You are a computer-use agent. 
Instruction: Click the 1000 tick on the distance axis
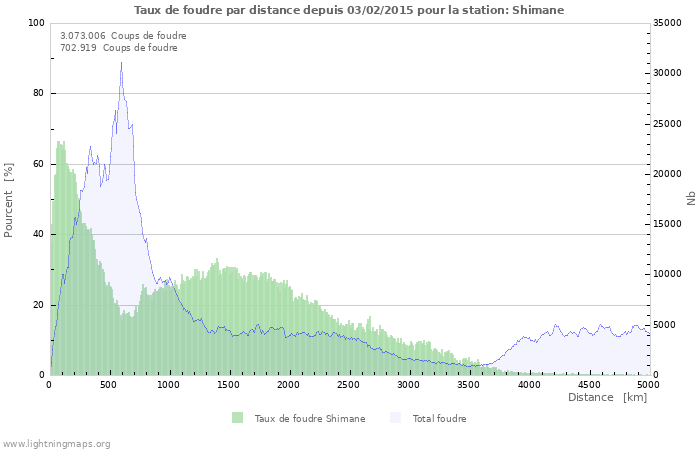click(169, 384)
